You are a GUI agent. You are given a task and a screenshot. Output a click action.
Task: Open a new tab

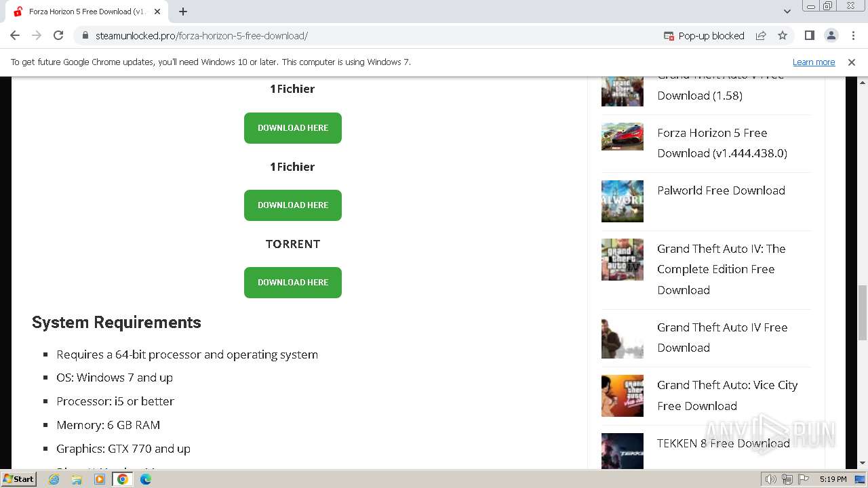183,12
